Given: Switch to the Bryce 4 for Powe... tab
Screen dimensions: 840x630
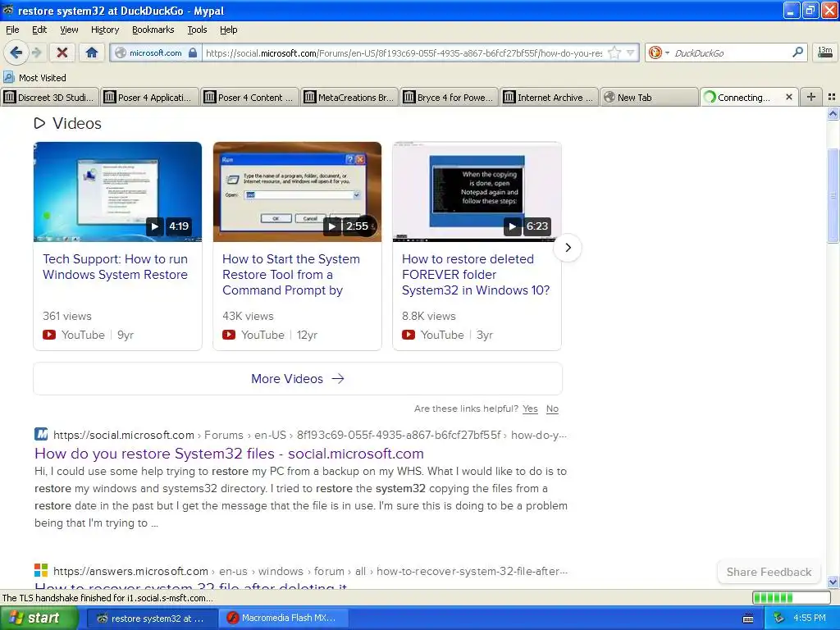Looking at the screenshot, I should tap(449, 97).
